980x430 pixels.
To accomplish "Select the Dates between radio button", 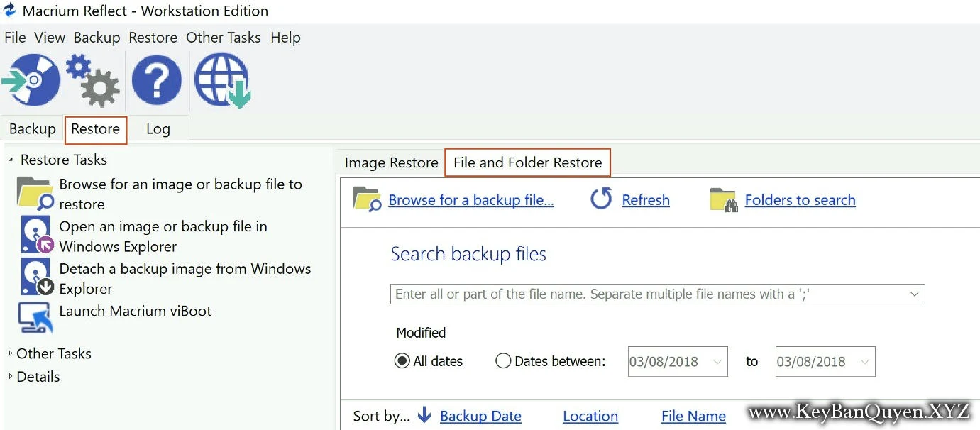I will (503, 361).
